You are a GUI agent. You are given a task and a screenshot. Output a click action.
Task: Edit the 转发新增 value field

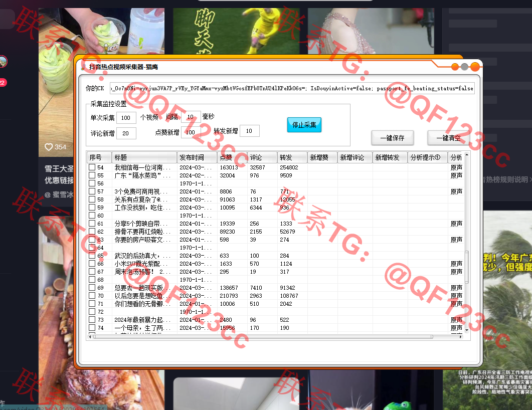tap(249, 131)
